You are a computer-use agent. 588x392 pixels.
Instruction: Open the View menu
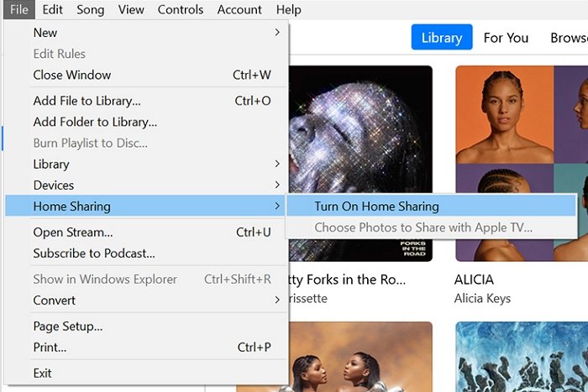point(131,9)
